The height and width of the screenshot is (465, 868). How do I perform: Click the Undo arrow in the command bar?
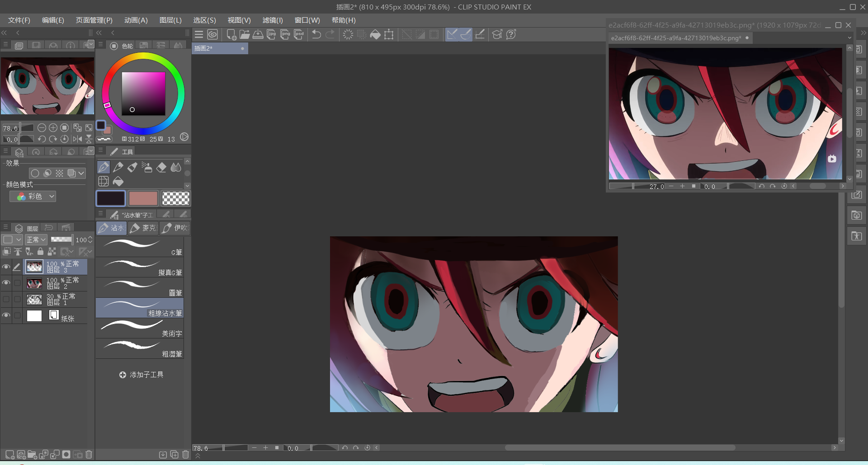[316, 34]
